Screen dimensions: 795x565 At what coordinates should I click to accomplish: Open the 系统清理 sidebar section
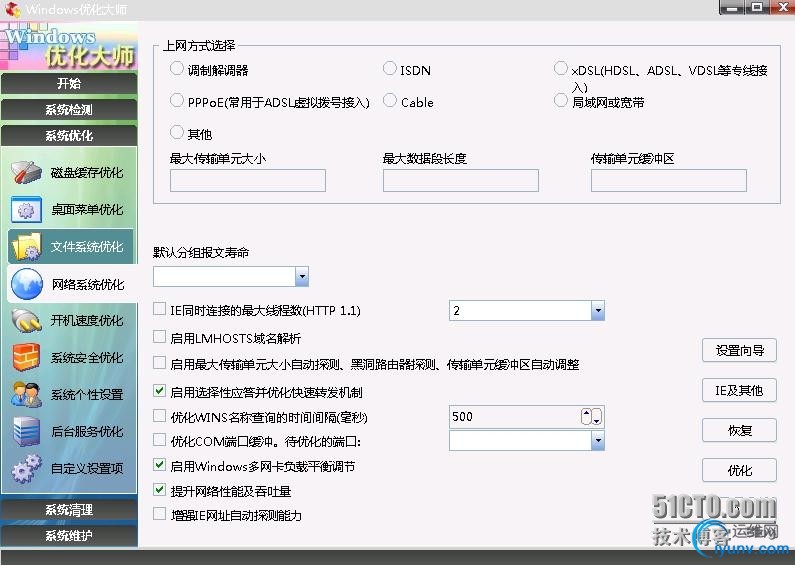click(x=69, y=509)
